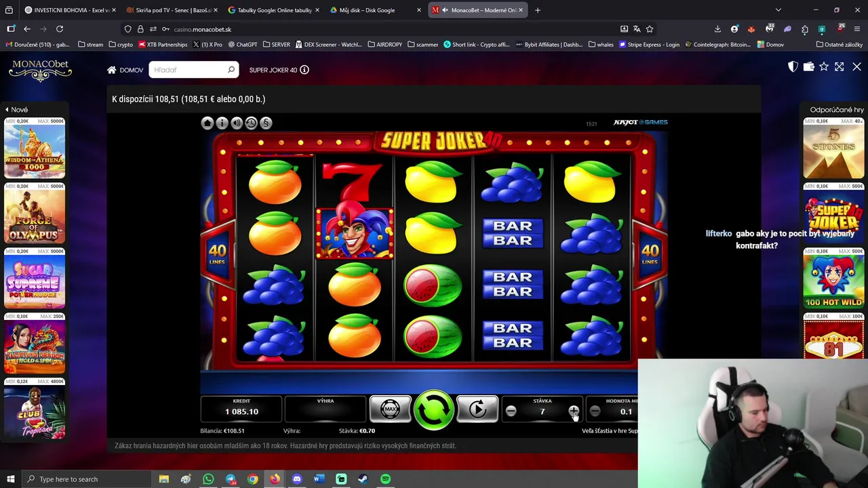
Task: Expand the list all tabs chevron
Action: click(x=778, y=10)
